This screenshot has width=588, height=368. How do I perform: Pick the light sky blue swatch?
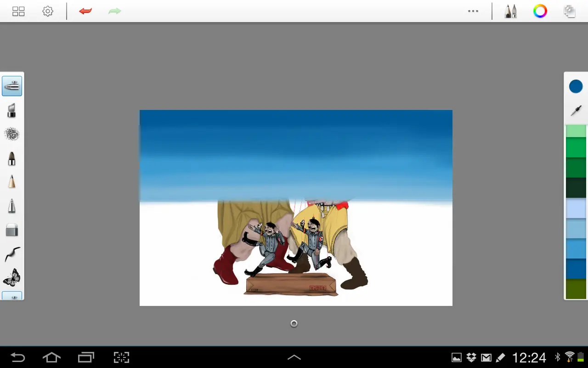pos(576,229)
